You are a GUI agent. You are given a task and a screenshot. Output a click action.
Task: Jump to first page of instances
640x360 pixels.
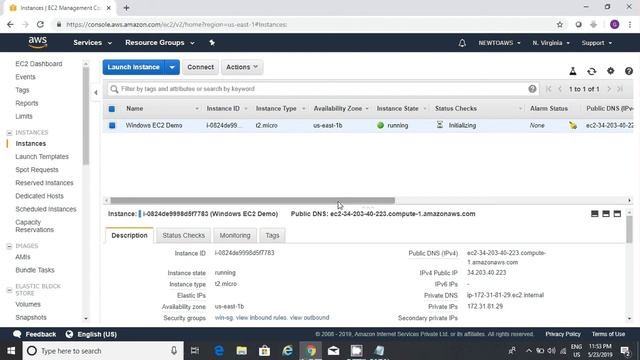tap(549, 89)
